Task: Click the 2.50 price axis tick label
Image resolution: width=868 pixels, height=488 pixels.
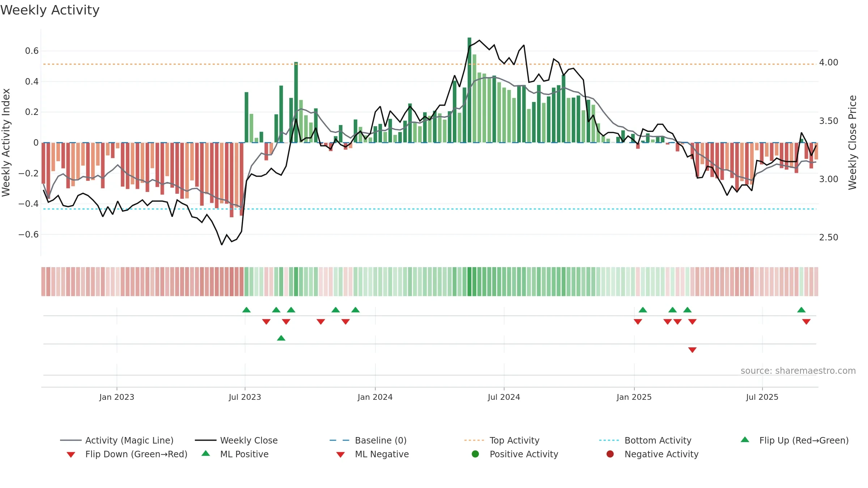Action: click(829, 237)
